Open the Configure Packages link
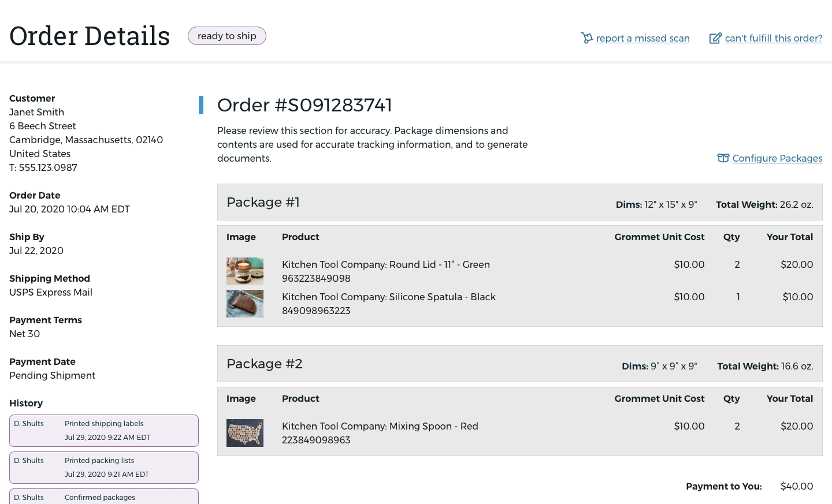This screenshot has width=832, height=504. 777,158
